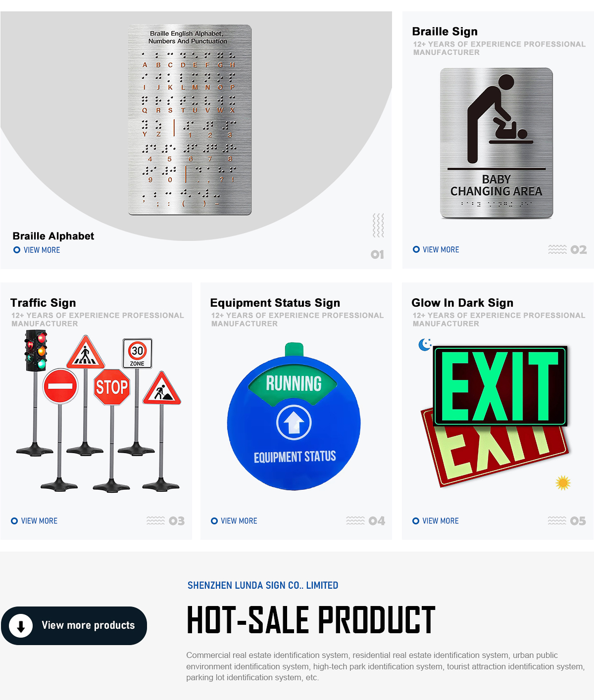This screenshot has width=594, height=700.
Task: Click the circle bullet in the Equipment Status card
Action: (x=214, y=521)
